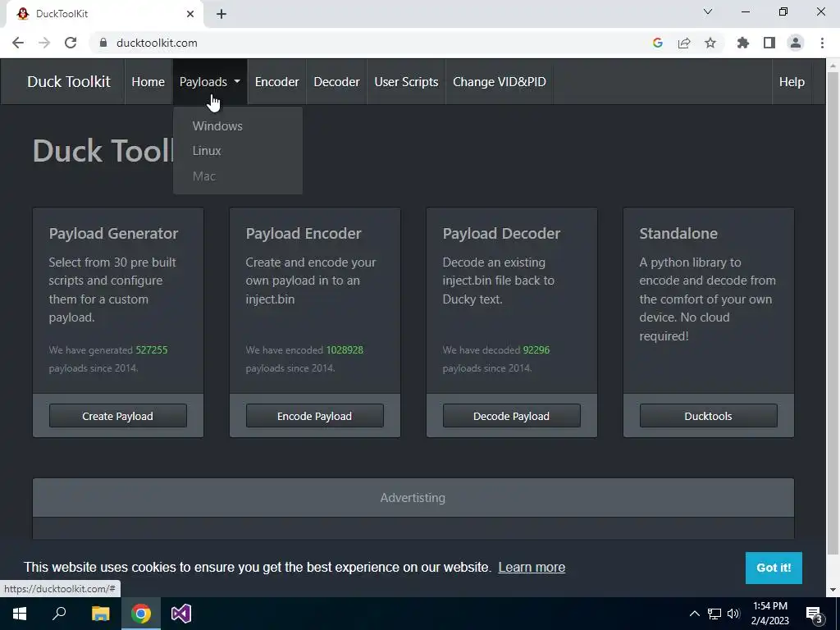This screenshot has width=840, height=630.
Task: Follow the Learn more cookie link
Action: [x=532, y=568]
